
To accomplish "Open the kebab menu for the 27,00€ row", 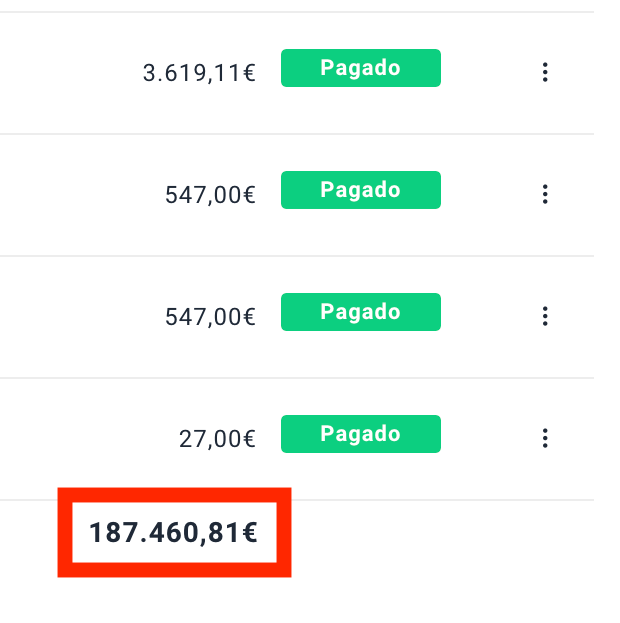I will (x=545, y=438).
